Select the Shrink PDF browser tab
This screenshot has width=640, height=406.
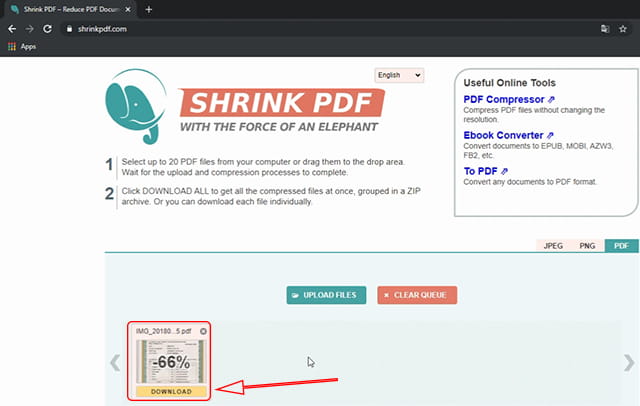coord(71,9)
